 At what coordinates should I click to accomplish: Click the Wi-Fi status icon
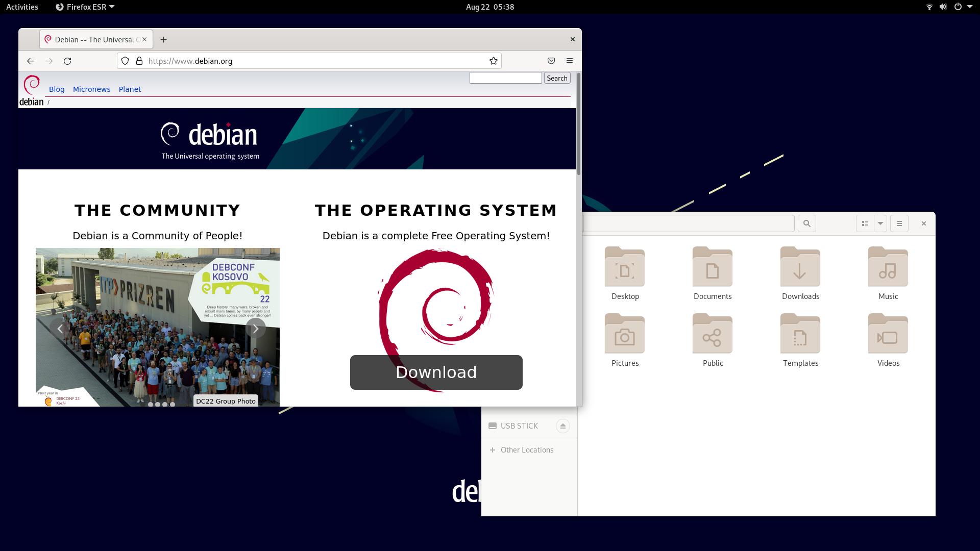click(929, 7)
